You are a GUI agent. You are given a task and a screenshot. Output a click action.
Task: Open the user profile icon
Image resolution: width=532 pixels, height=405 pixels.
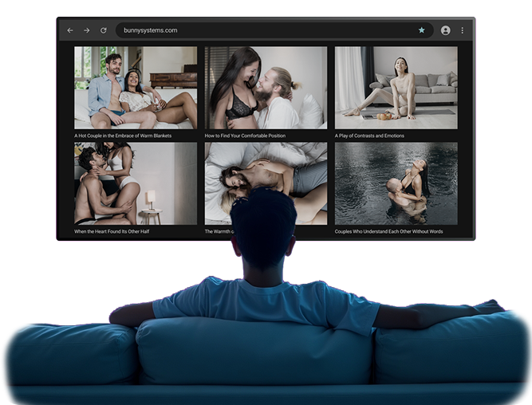pos(445,30)
